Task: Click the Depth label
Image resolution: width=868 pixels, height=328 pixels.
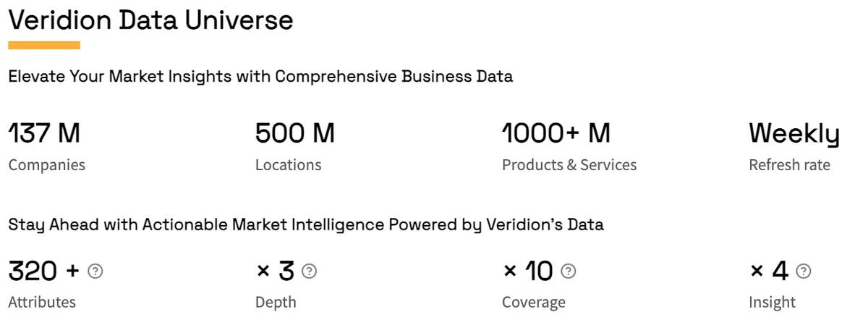Action: (x=276, y=303)
